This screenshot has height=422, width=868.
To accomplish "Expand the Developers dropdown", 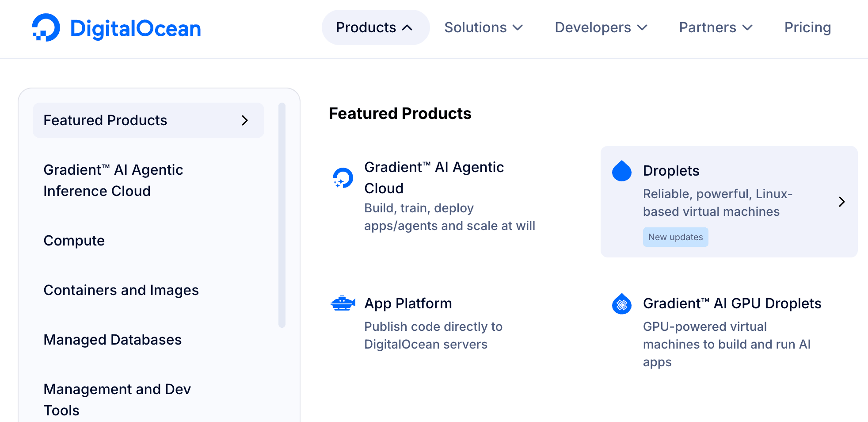I will click(x=601, y=27).
